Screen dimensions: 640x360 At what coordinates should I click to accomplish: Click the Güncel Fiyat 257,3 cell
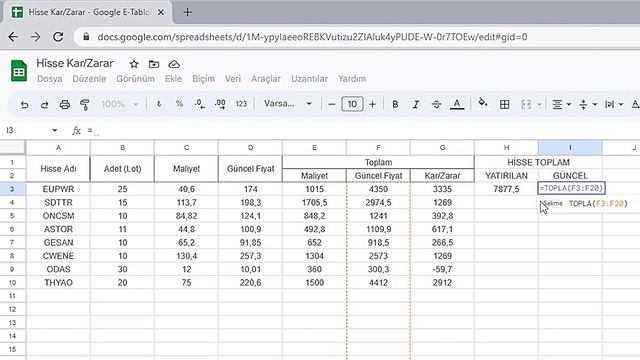(x=250, y=256)
